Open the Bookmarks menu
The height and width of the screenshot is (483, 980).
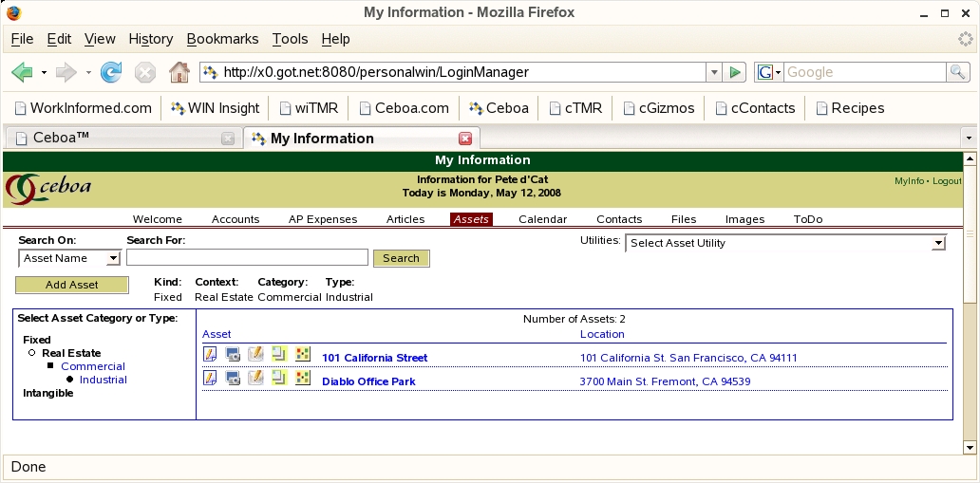[222, 39]
